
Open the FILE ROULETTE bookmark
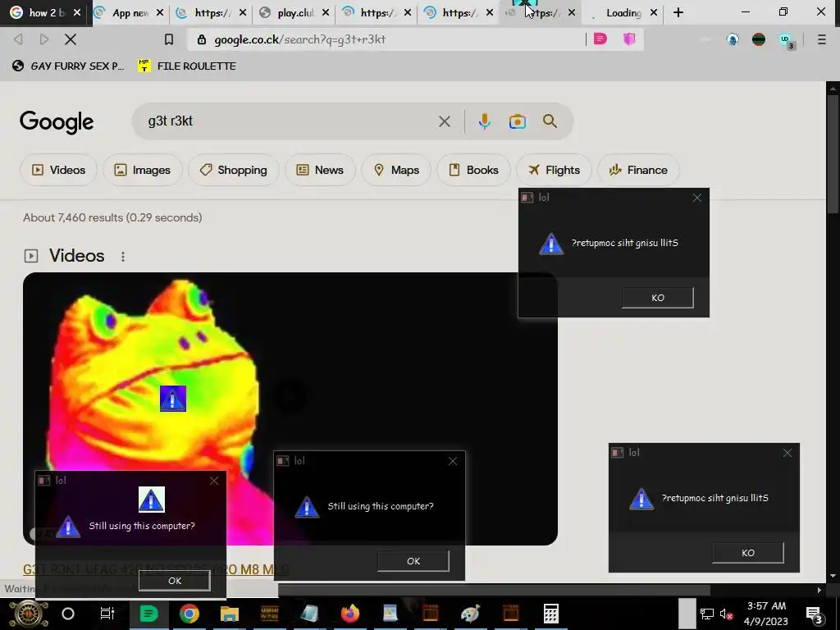187,66
